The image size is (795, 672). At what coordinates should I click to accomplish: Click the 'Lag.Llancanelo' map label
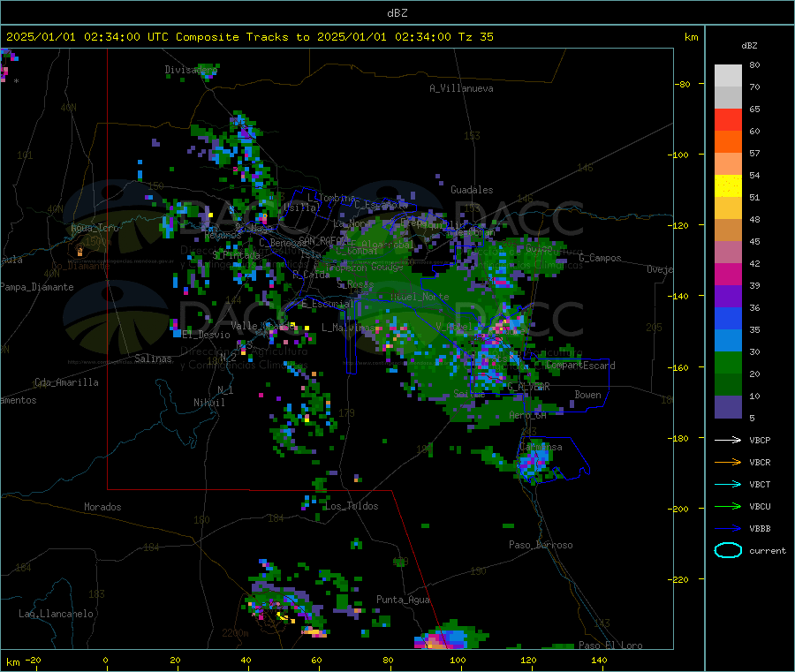pyautogui.click(x=57, y=614)
